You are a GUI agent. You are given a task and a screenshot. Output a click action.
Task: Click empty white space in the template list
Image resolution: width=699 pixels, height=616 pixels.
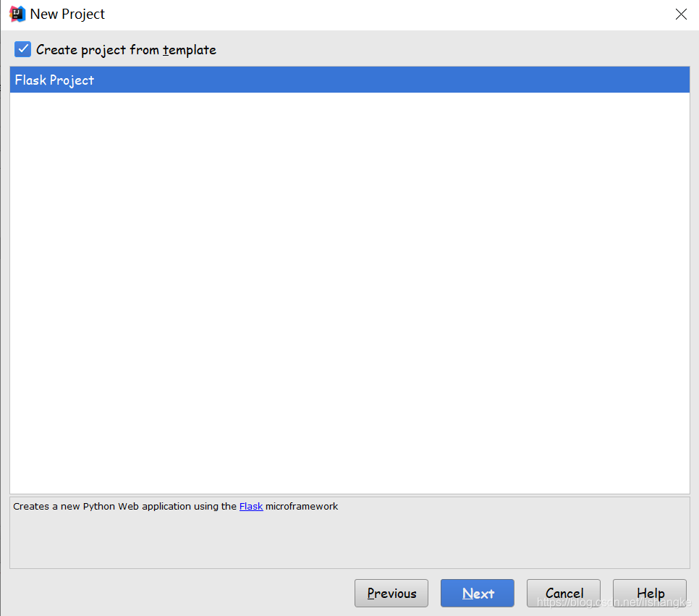point(349,290)
